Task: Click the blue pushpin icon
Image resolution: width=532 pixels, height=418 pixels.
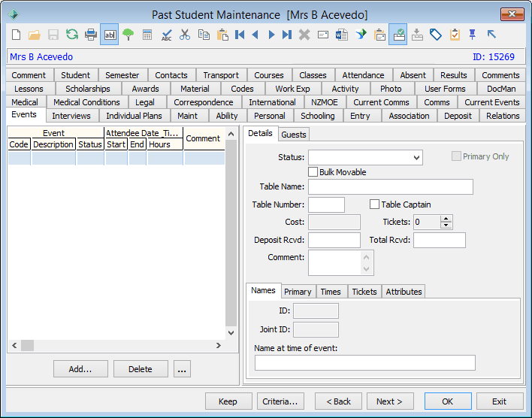Action: [x=473, y=35]
